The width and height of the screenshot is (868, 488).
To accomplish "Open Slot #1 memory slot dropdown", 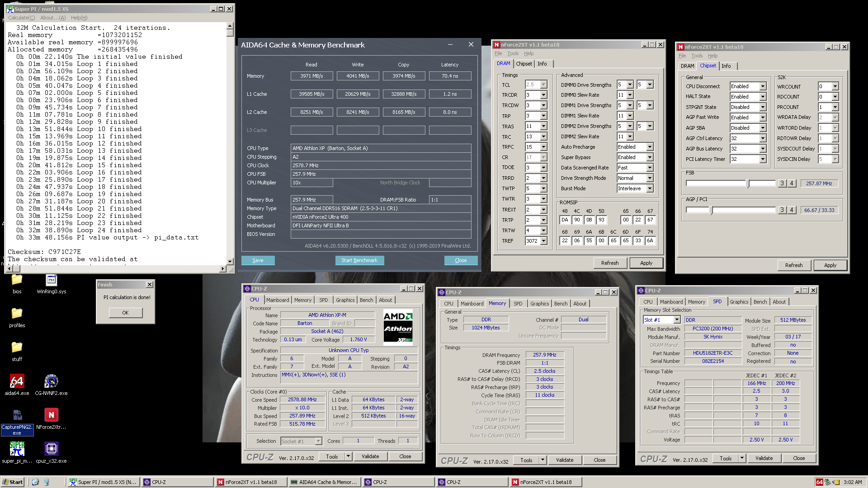I will [x=677, y=320].
